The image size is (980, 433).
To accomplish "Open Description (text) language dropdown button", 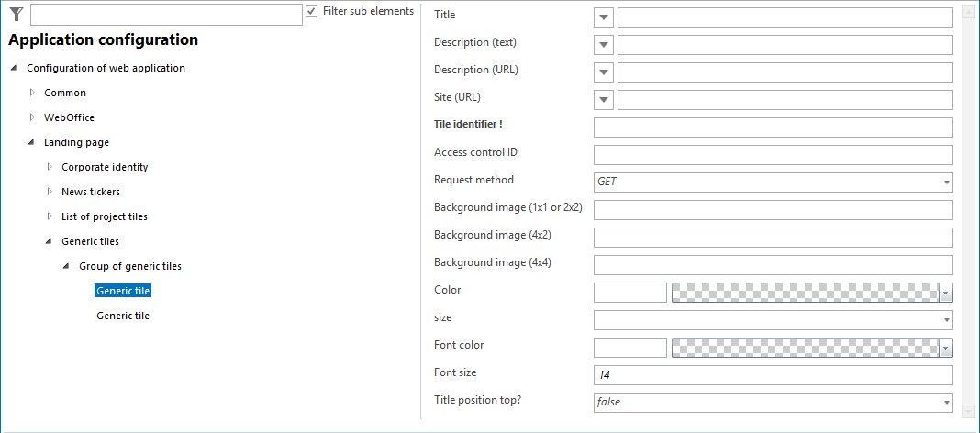I will point(604,45).
